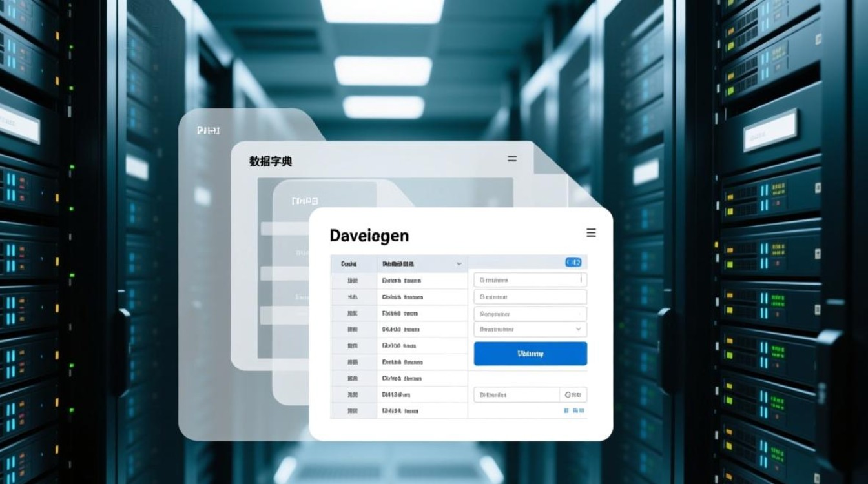Select the first data row in the table
Screen dimensions: 868x484
[x=400, y=281]
